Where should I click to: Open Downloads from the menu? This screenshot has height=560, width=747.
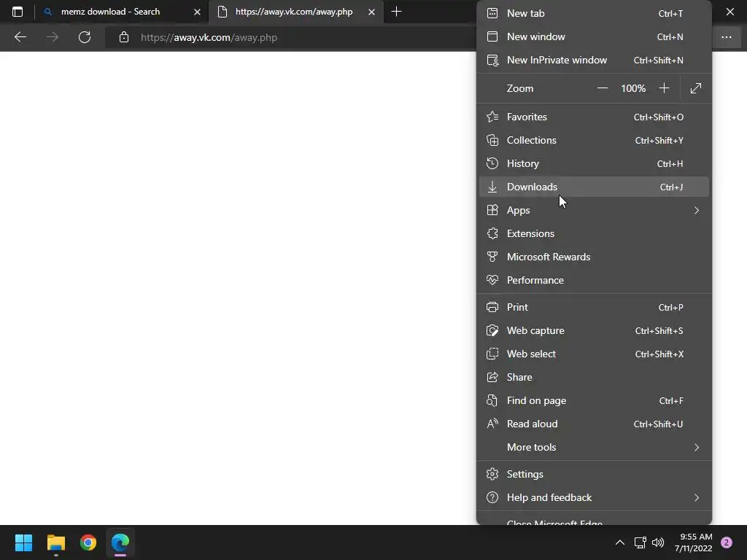(x=594, y=187)
